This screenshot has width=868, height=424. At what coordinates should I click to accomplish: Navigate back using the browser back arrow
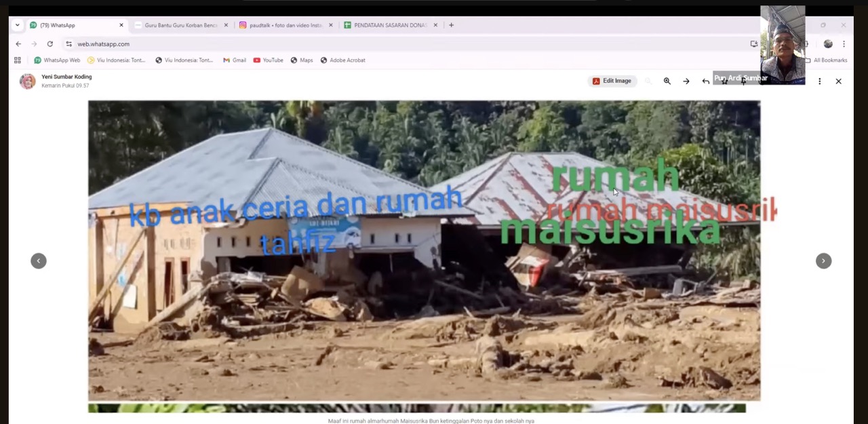(x=18, y=43)
